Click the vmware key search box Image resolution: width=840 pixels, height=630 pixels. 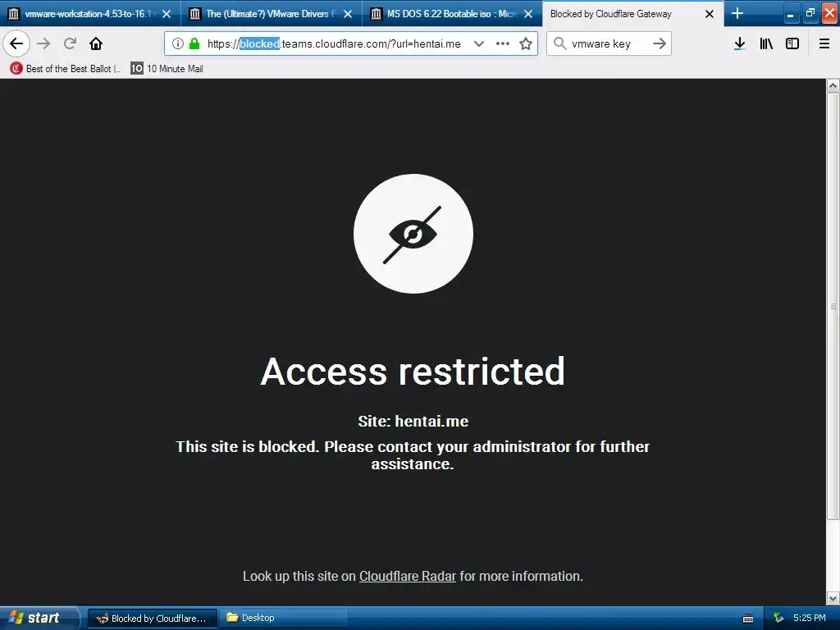pyautogui.click(x=609, y=43)
